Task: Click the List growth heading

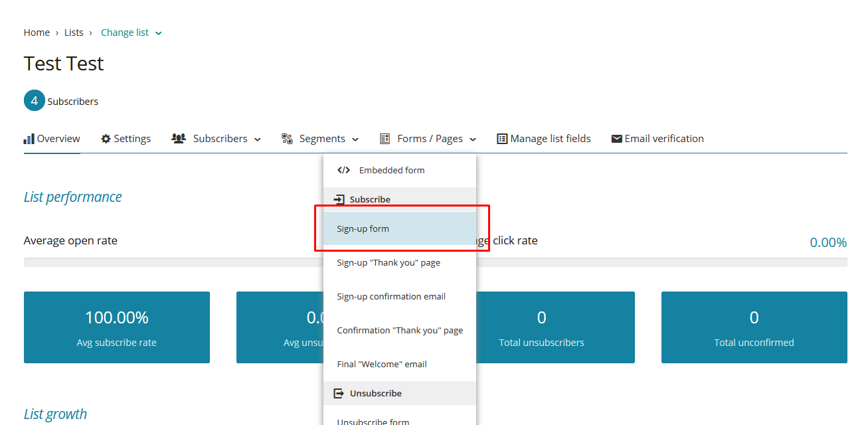Action: pyautogui.click(x=55, y=414)
